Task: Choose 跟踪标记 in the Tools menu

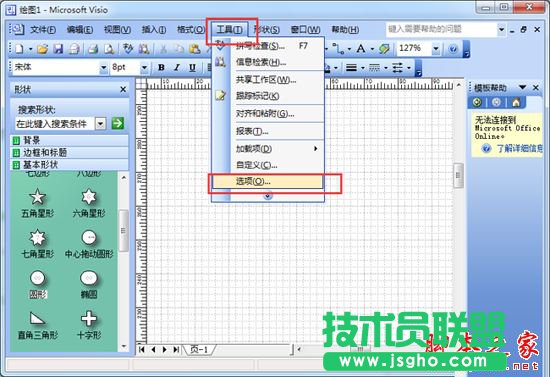Action: pyautogui.click(x=268, y=96)
